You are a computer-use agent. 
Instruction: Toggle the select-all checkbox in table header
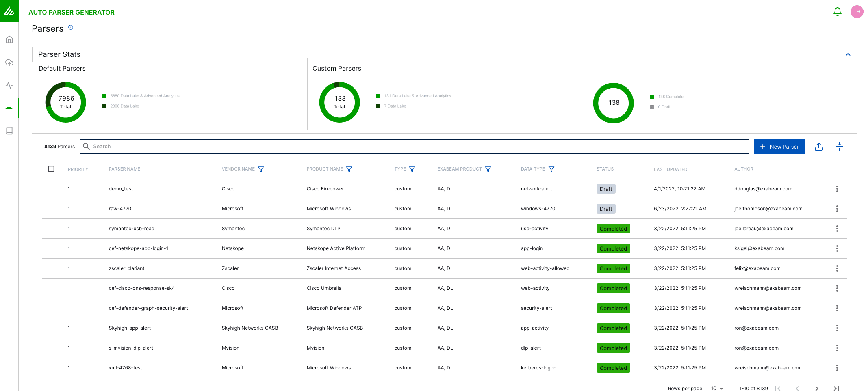[51, 169]
